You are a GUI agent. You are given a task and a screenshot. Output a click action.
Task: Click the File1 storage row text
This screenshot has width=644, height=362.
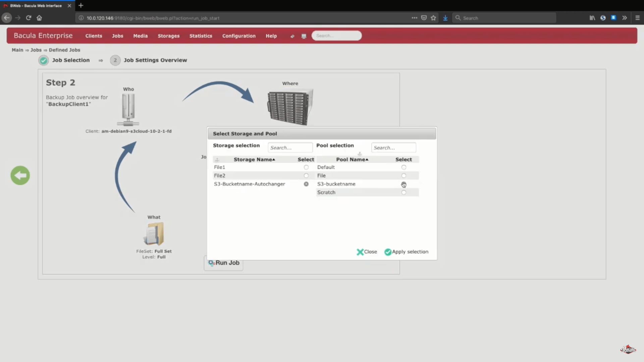click(x=219, y=167)
